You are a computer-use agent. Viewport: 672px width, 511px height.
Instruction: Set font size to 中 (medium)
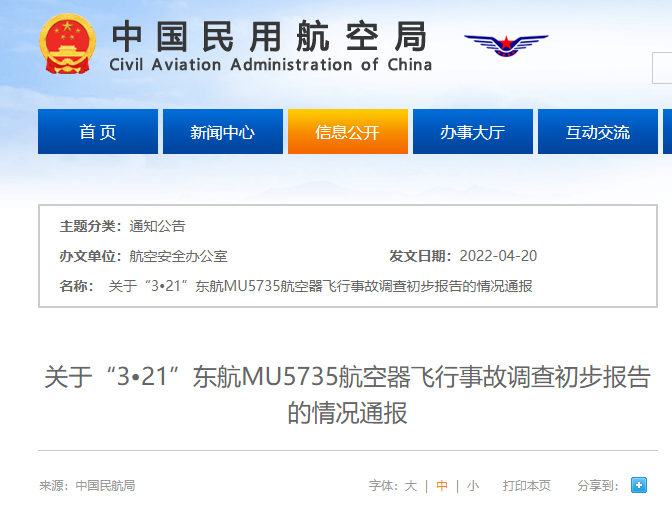pos(442,486)
